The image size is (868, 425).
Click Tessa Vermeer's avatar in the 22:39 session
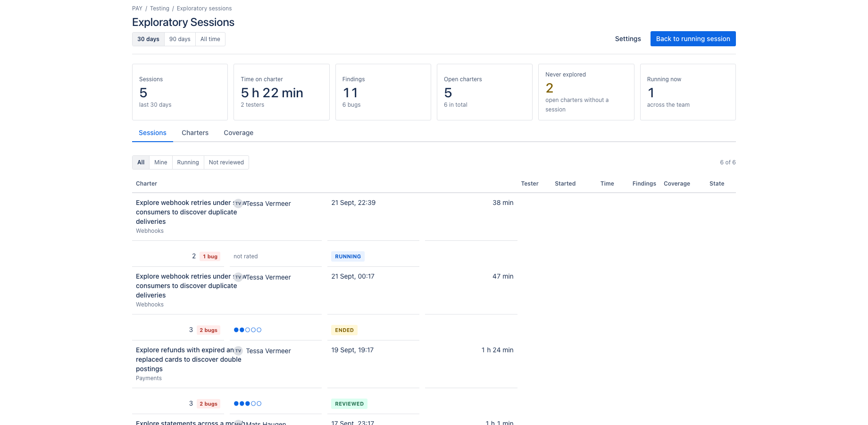tap(238, 204)
